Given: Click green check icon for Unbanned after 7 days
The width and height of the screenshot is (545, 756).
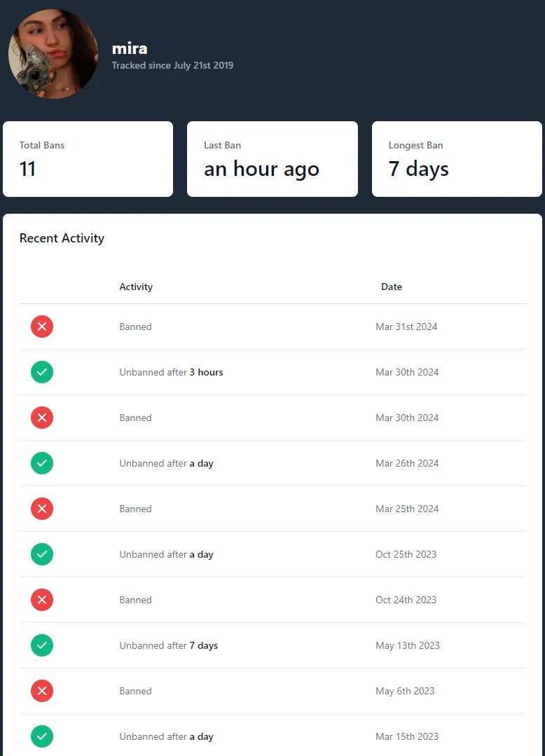Looking at the screenshot, I should pyautogui.click(x=42, y=645).
